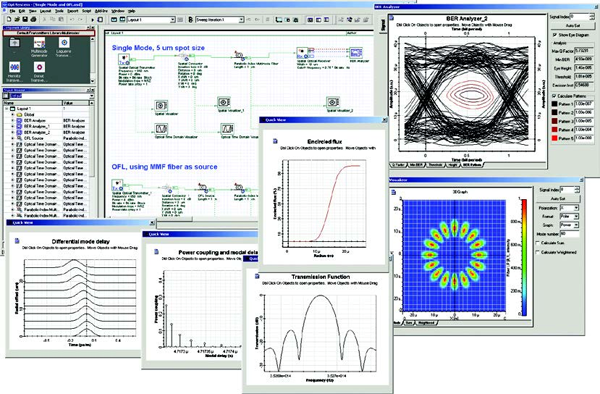Screen dimensions: 600x394
Task: Enable the Calculate Sum checkbox
Action: pos(538,243)
